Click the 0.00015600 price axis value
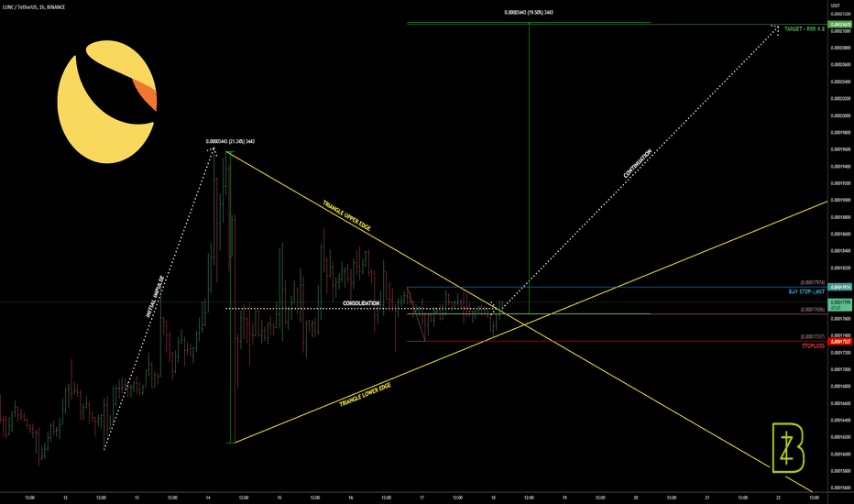The width and height of the screenshot is (854, 504). tap(841, 488)
